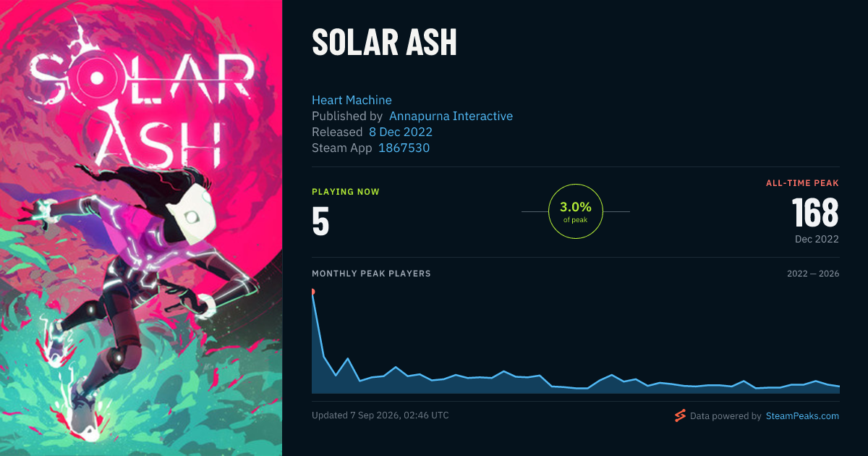Viewport: 868px width, 456px height.
Task: Click the playing now count 5
Action: point(320,221)
